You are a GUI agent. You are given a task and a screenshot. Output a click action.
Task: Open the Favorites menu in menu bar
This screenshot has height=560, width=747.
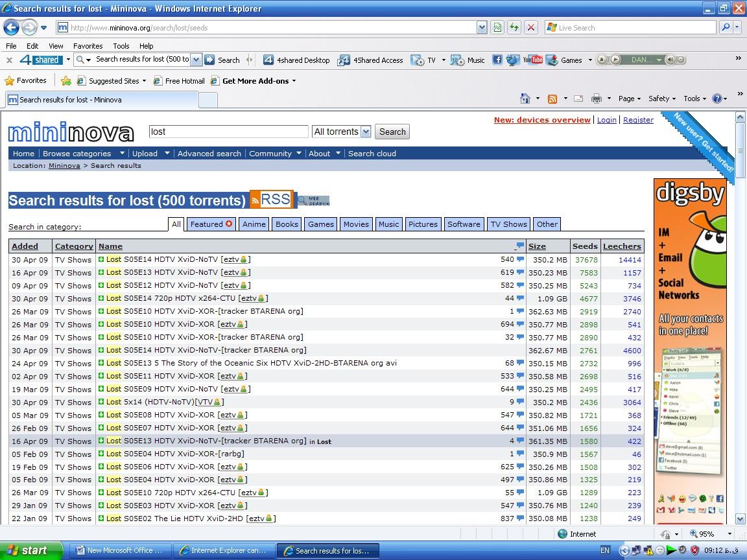88,46
